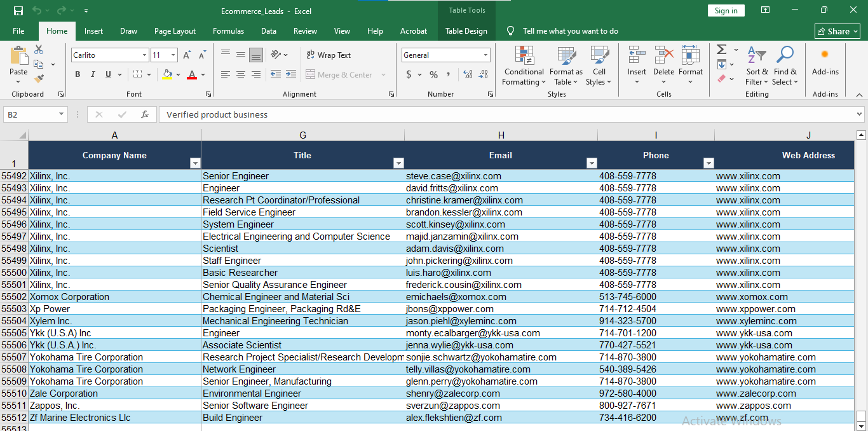The width and height of the screenshot is (868, 431).
Task: Open Phone column filter dropdown
Action: click(709, 163)
